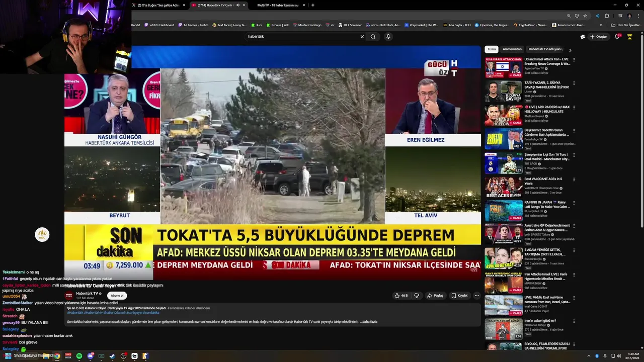Open the Browse | kick bookmark
This screenshot has width=644, height=362.
[x=278, y=25]
